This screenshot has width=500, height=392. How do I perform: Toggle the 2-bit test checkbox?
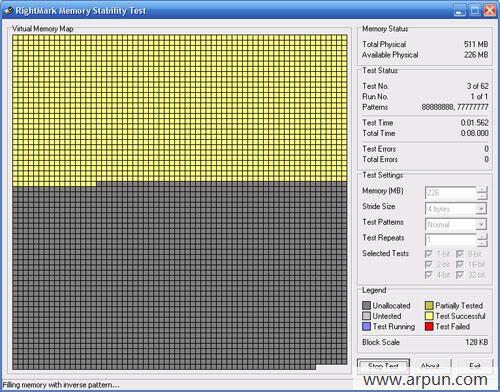[429, 264]
